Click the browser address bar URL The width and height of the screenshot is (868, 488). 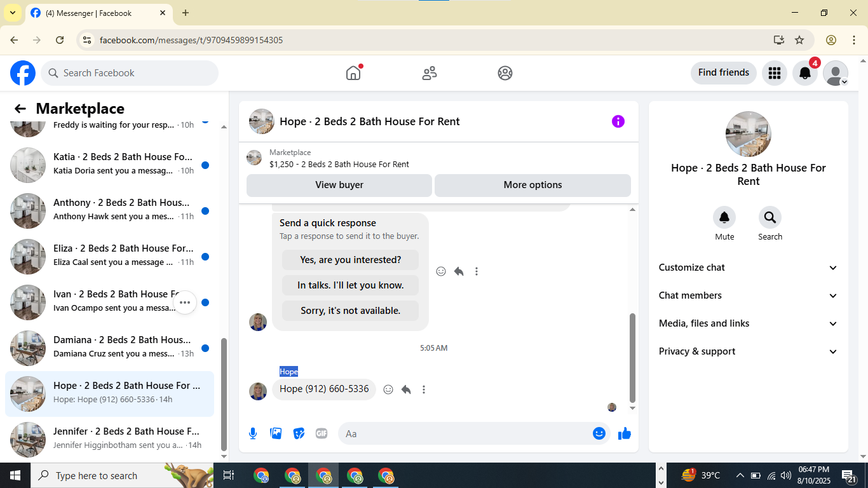point(191,40)
